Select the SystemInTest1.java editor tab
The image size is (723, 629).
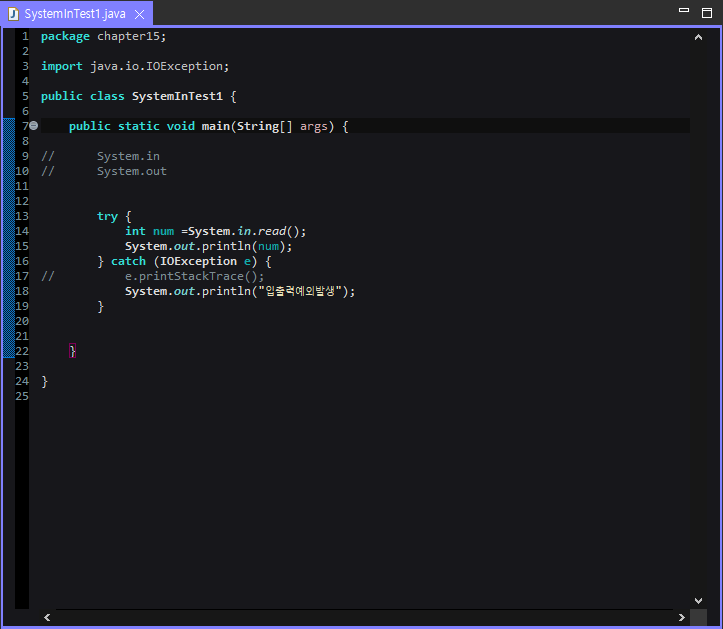tap(76, 14)
